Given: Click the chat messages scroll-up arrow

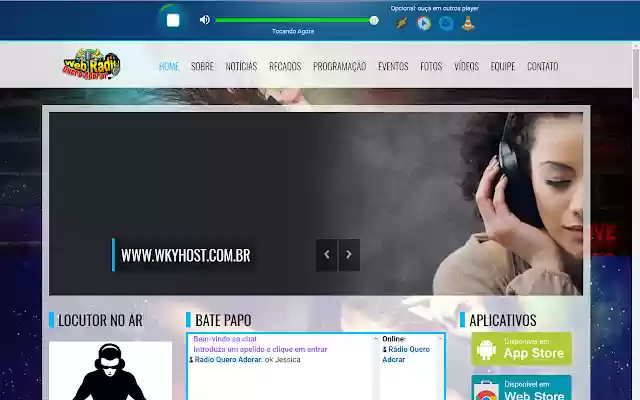Looking at the screenshot, I should 375,339.
